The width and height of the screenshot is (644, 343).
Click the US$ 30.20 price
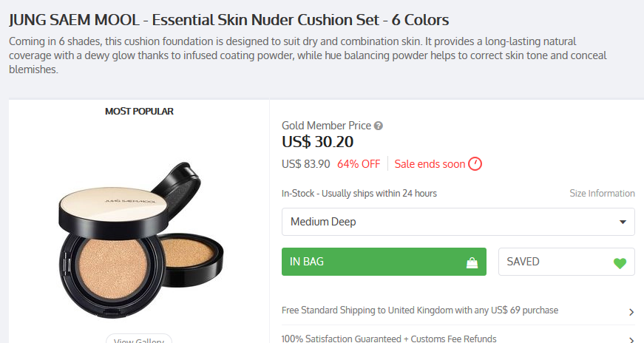coord(318,142)
